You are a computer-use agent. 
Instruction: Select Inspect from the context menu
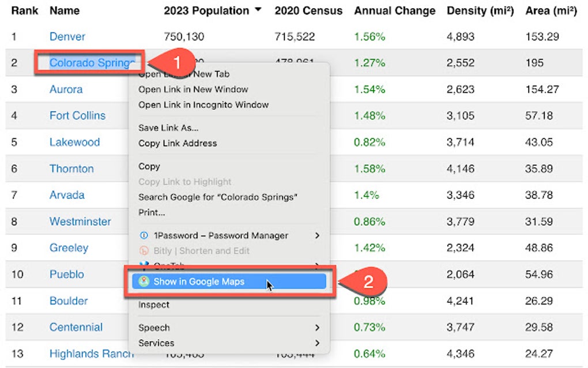[x=154, y=305]
